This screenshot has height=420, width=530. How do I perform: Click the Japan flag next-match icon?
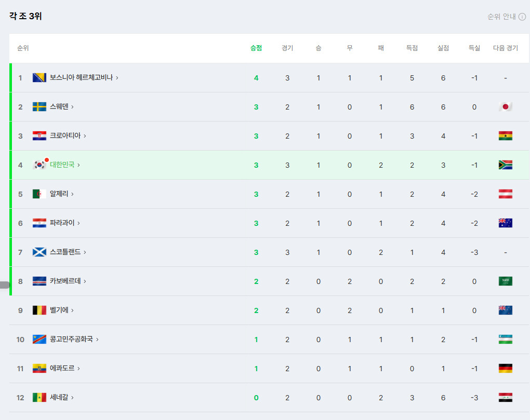coord(506,107)
